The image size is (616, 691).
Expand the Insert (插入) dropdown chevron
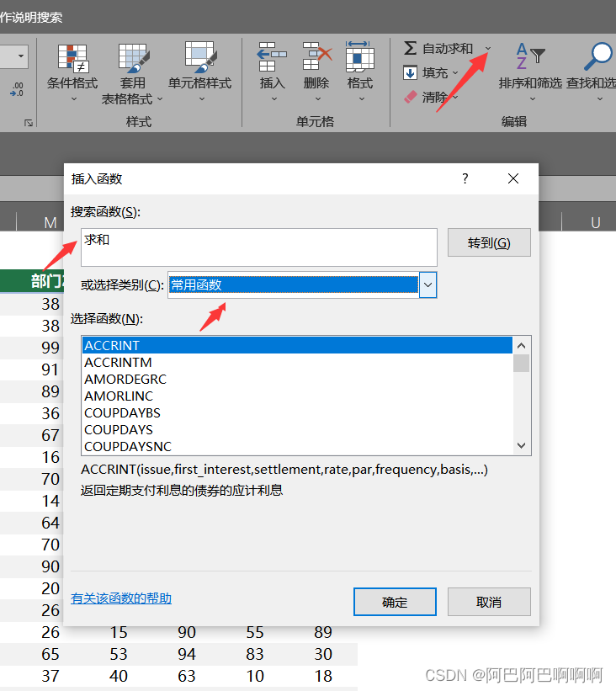(x=274, y=99)
